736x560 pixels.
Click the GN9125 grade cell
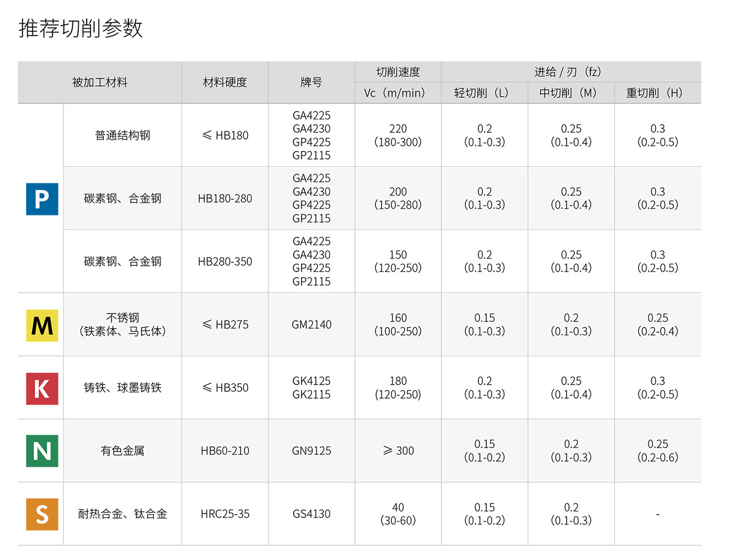click(x=311, y=451)
